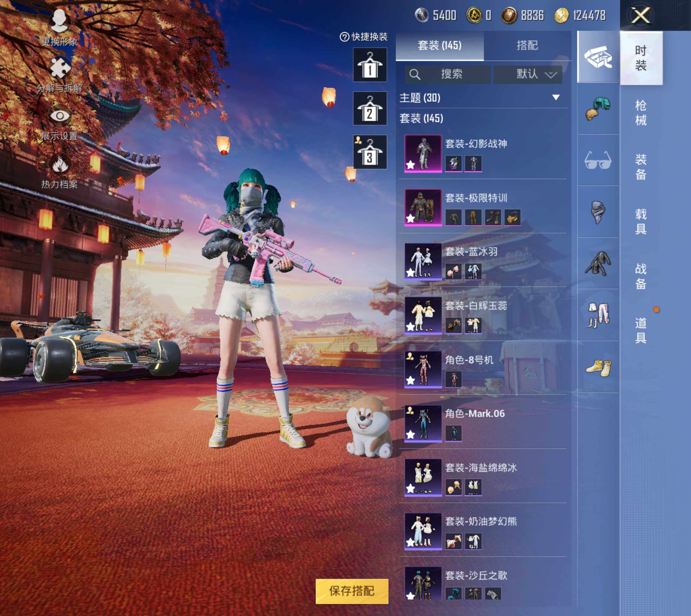Select the 载具 side menu
The width and height of the screenshot is (691, 616).
(641, 222)
